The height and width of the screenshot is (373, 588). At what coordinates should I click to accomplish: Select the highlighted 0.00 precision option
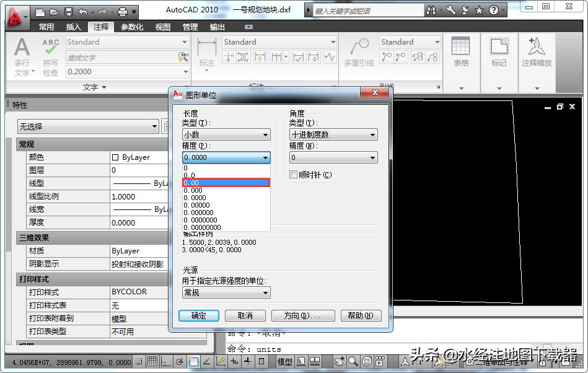[226, 183]
